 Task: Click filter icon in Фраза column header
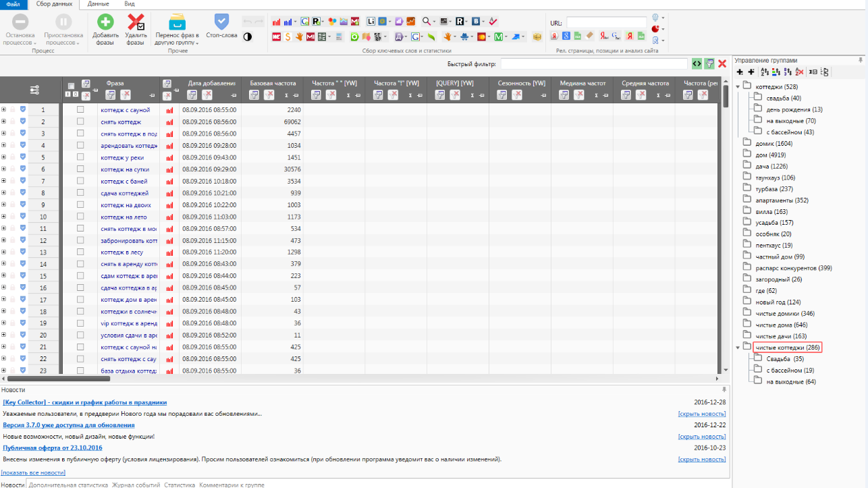coord(111,95)
